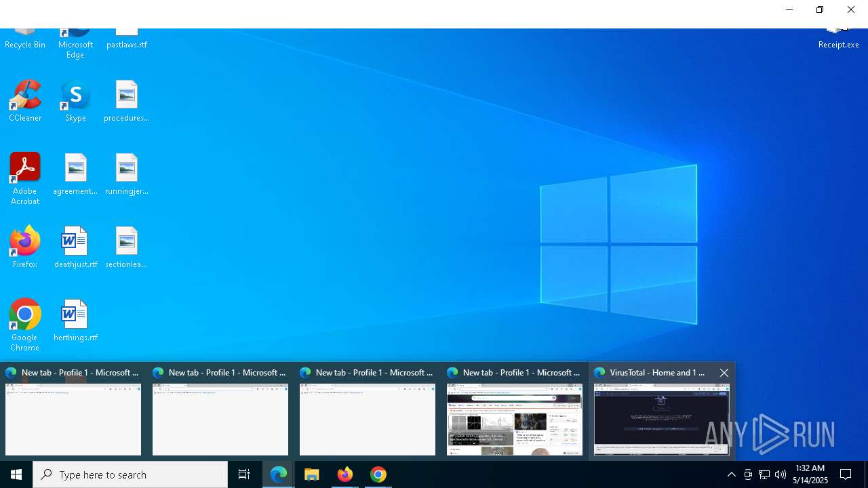Select the procedures image file icon
868x488 pixels.
[127, 101]
